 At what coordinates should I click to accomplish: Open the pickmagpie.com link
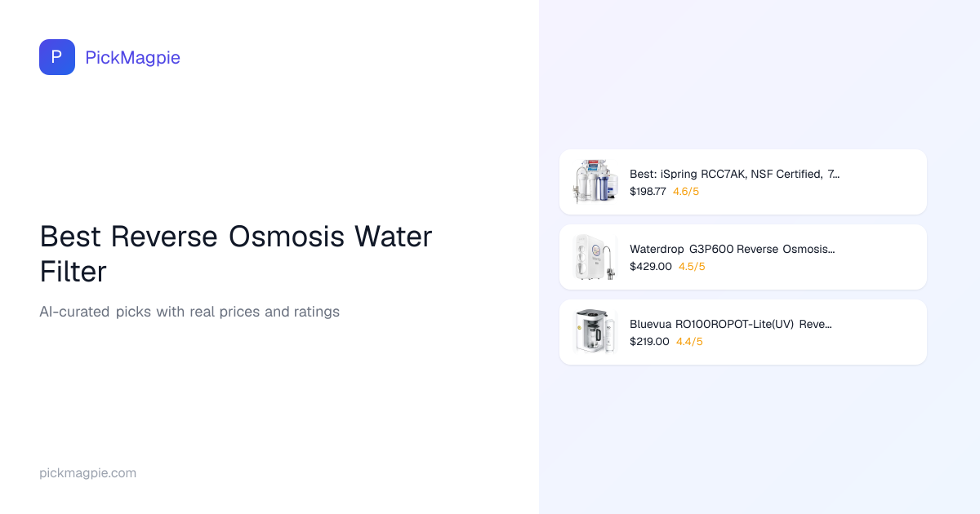click(87, 473)
